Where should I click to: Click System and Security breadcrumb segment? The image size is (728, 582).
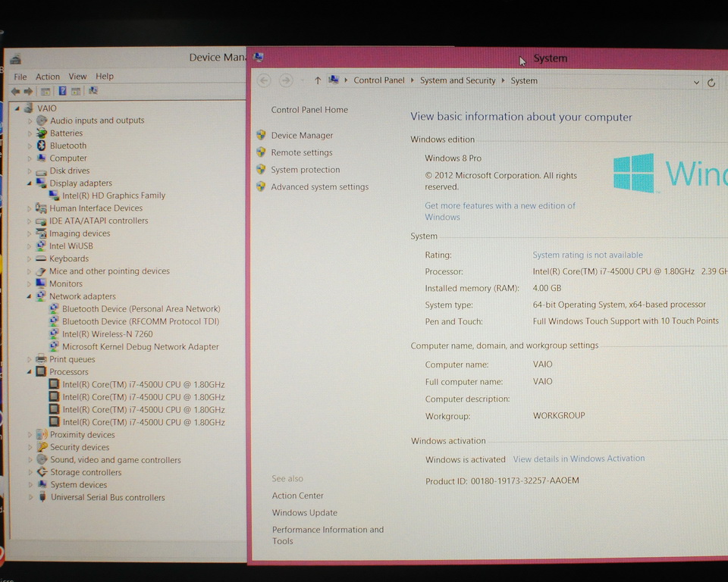point(458,80)
